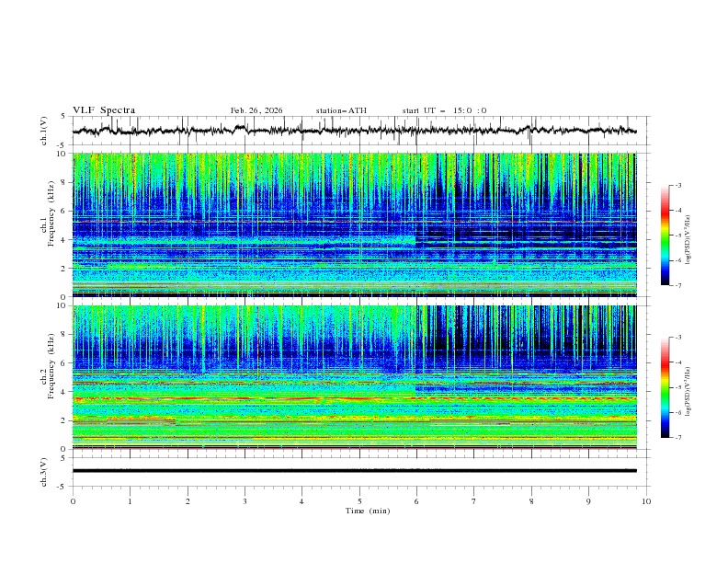Click time axis tick label "3"
This screenshot has width=728, height=563.
coord(245,501)
